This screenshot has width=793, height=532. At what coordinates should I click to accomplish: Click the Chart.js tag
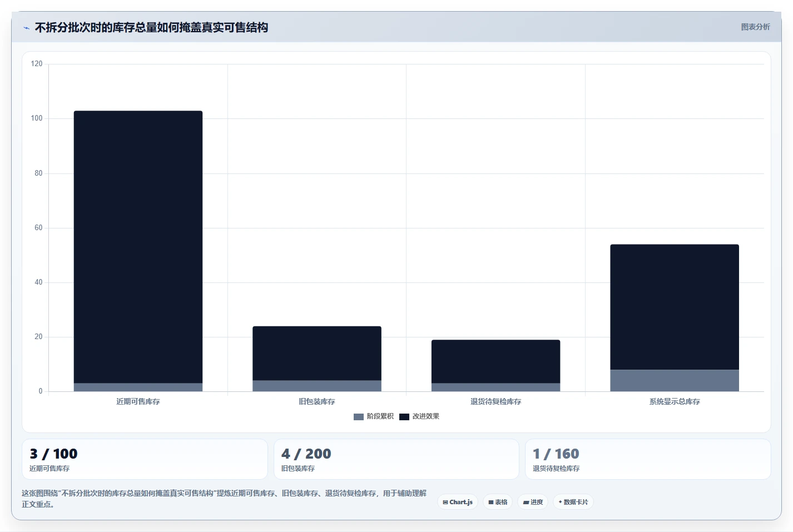pyautogui.click(x=458, y=502)
